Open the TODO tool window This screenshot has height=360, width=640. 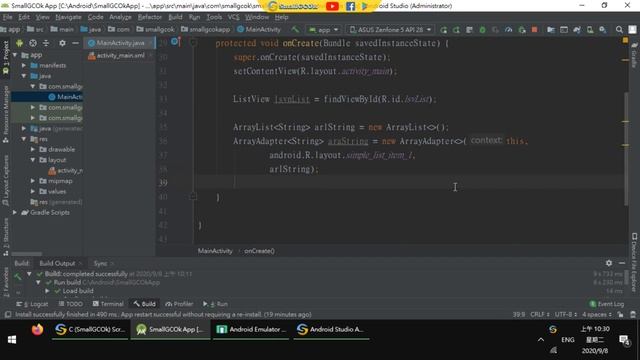pyautogui.click(x=71, y=304)
